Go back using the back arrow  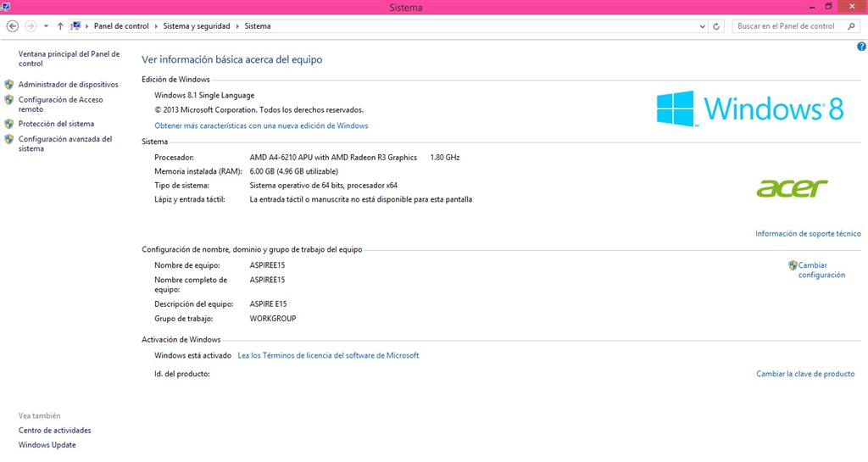tap(12, 26)
